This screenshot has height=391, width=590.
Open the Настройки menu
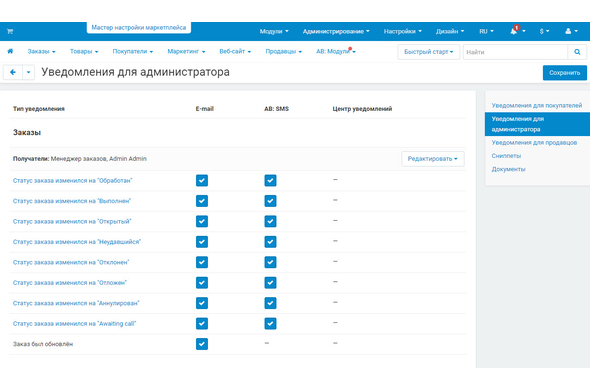point(403,31)
